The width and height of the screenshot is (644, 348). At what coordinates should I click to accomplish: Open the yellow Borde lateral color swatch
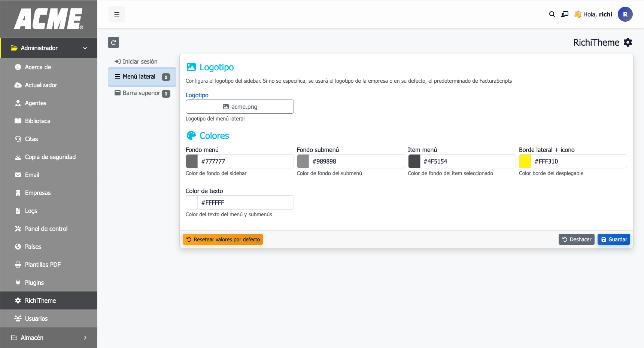point(525,161)
